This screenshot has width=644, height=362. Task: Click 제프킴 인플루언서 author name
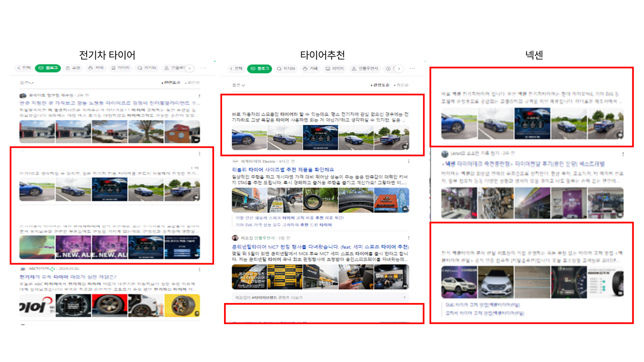258,238
